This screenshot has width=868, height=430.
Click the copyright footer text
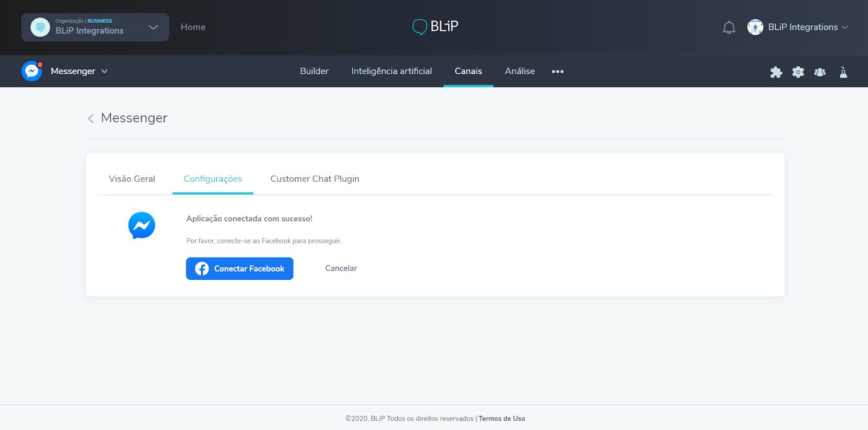pos(410,419)
